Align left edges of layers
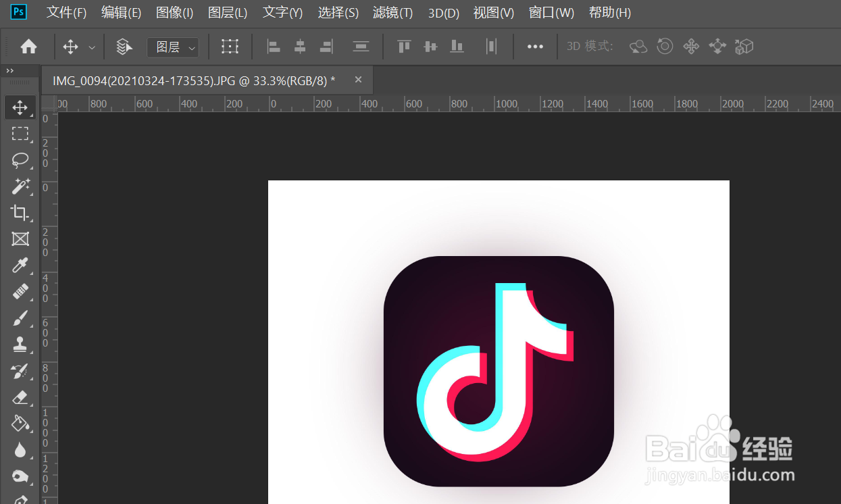Screen dimensions: 841x504 tap(274, 47)
